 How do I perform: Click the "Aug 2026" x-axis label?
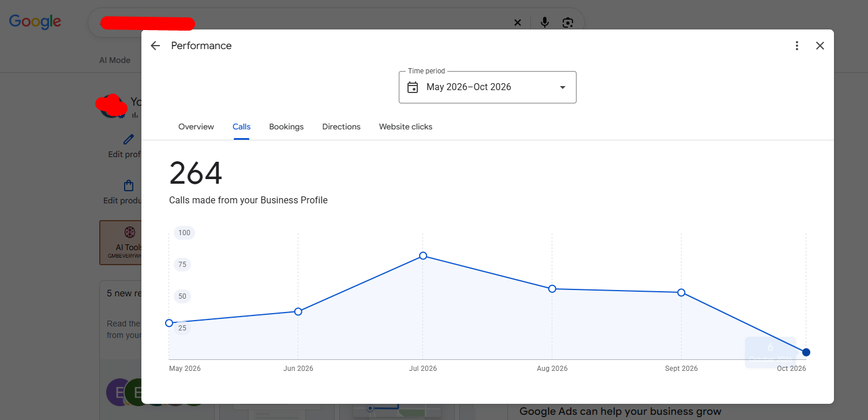552,369
